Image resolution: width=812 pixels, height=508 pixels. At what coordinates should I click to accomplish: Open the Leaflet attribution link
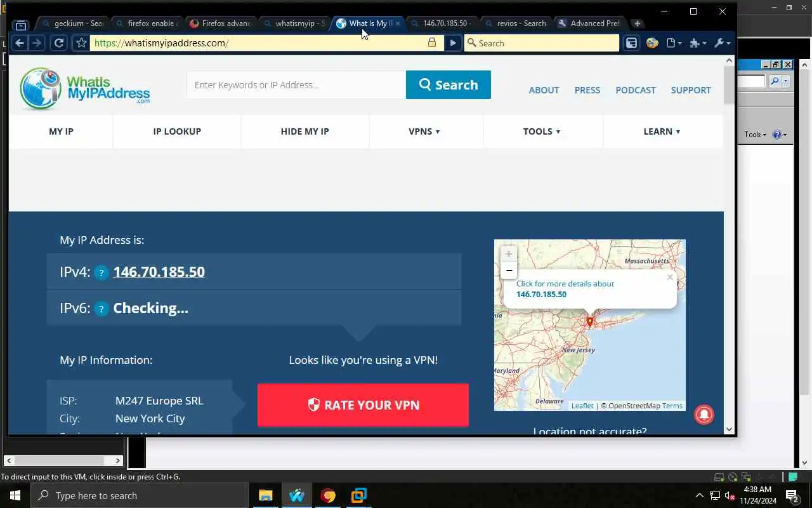(582, 406)
